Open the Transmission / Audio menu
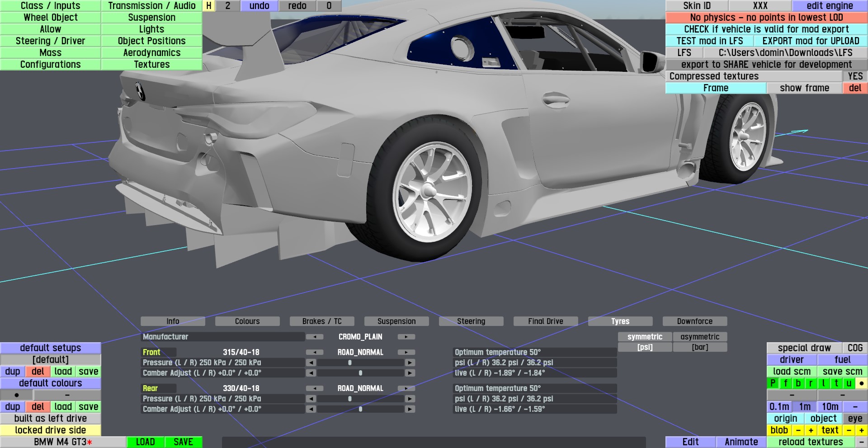868x448 pixels. 152,6
